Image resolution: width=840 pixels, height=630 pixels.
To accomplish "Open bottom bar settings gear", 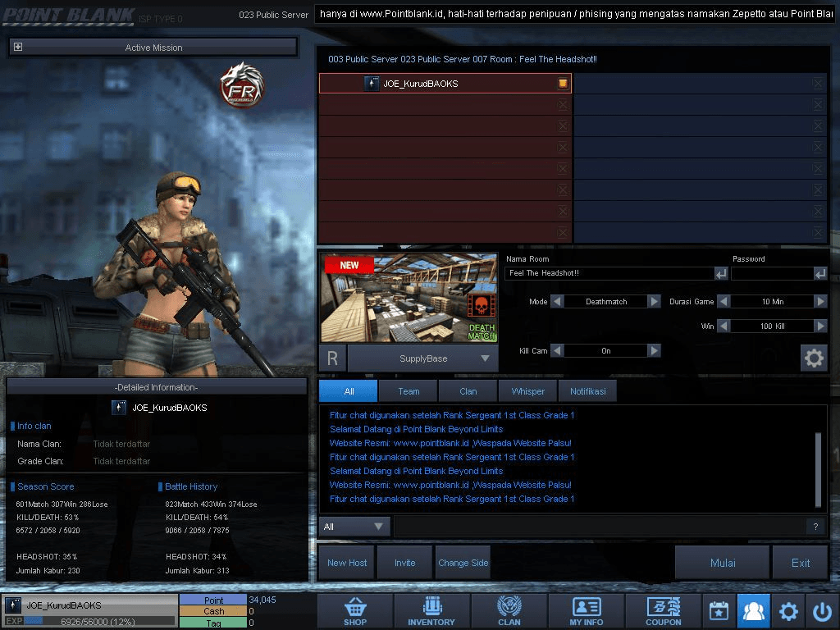I will (788, 611).
